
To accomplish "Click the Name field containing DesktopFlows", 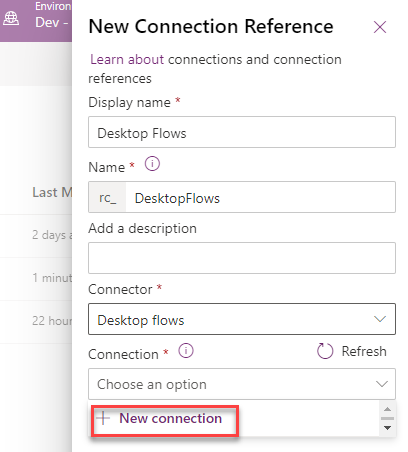I will (260, 197).
